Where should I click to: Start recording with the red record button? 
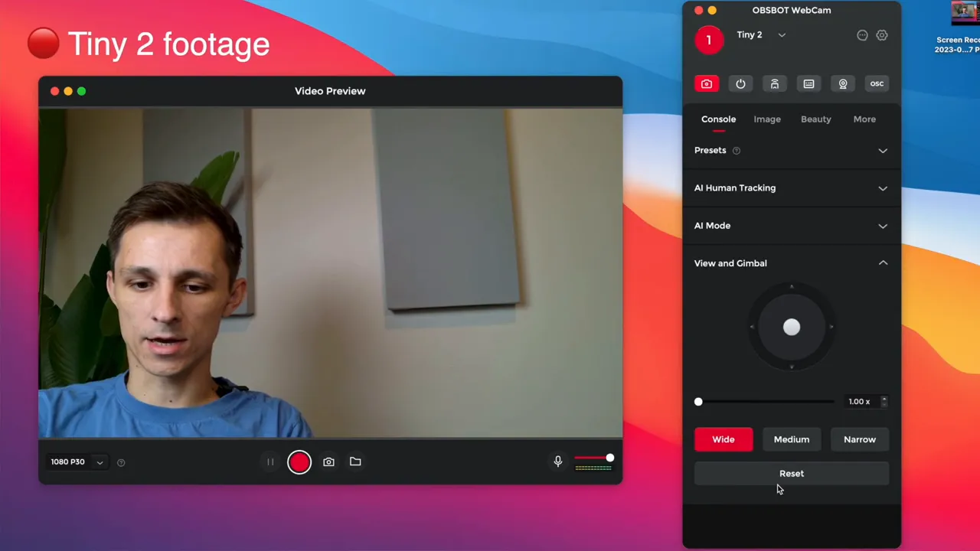pyautogui.click(x=299, y=461)
